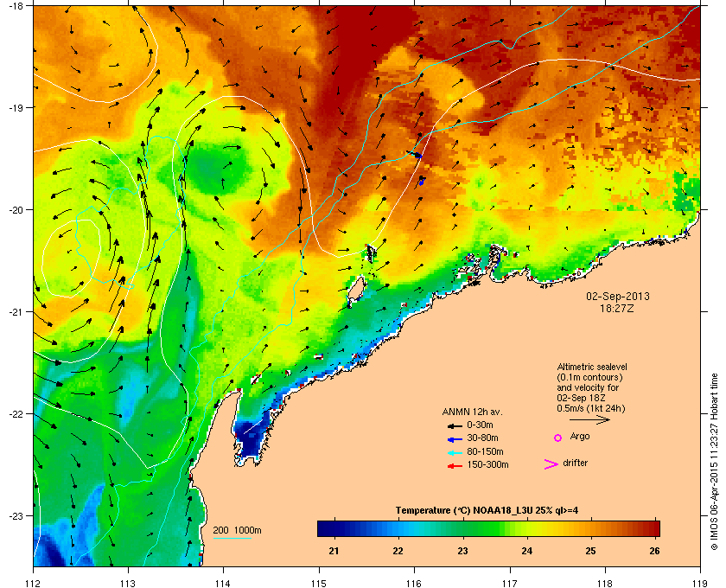Image resolution: width=726 pixels, height=588 pixels.
Task: Click the longitude axis label 116
Action: [414, 584]
